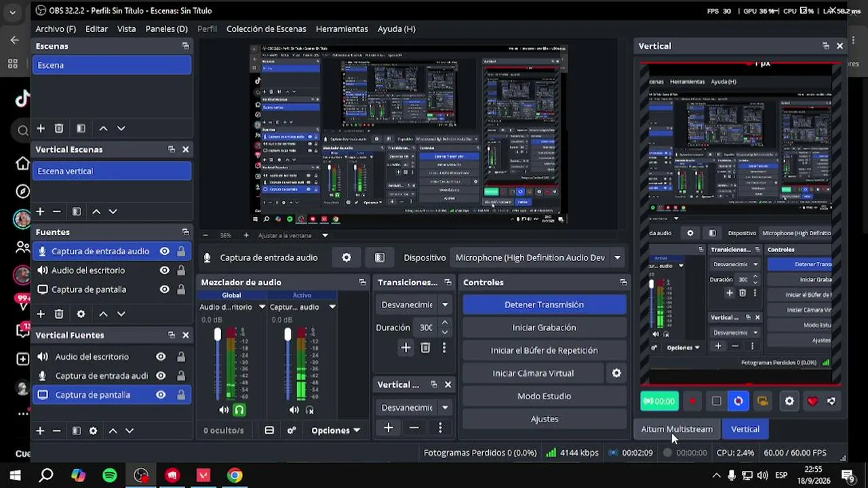Hide Captura de pantalla in Fuentes panel

click(164, 289)
